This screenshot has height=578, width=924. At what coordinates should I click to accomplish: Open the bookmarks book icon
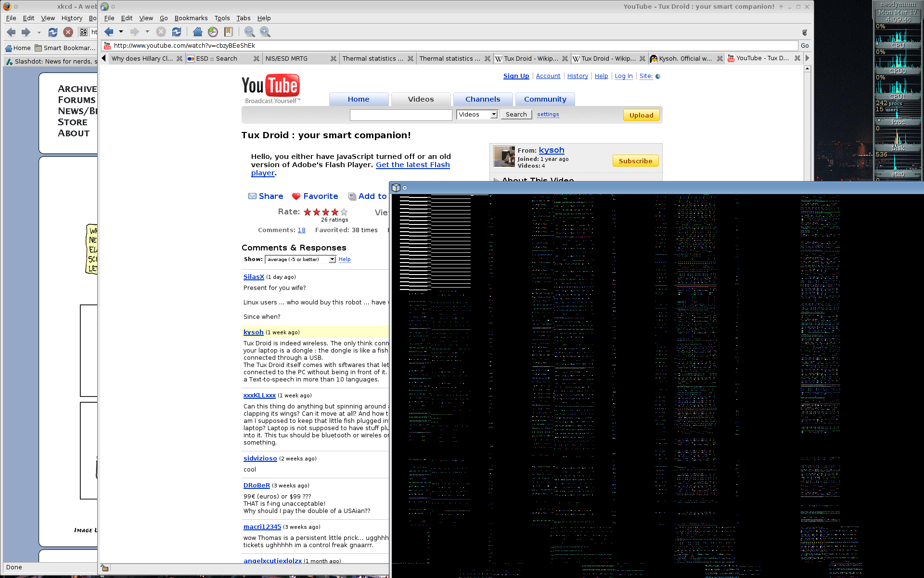pos(229,32)
